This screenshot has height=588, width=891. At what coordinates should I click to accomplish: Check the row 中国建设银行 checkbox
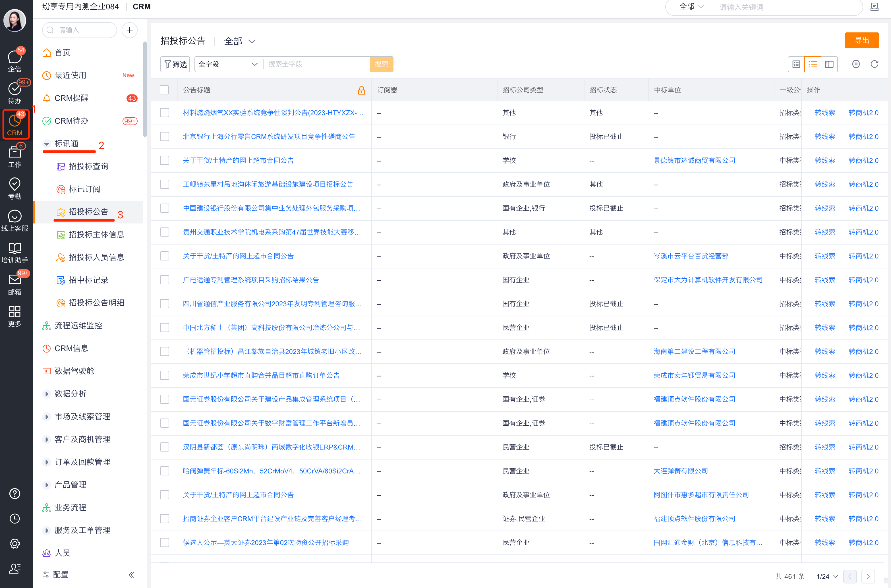[164, 208]
